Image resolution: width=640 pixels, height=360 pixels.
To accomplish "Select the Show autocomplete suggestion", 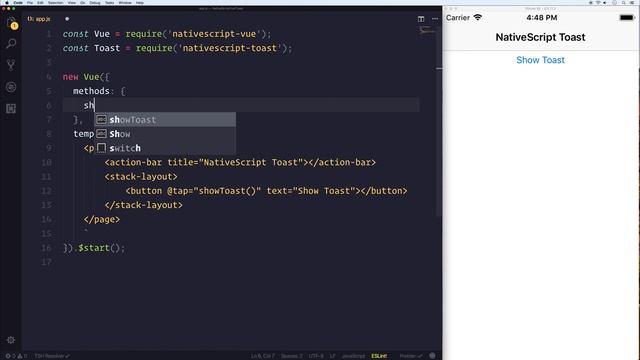I will [165, 133].
